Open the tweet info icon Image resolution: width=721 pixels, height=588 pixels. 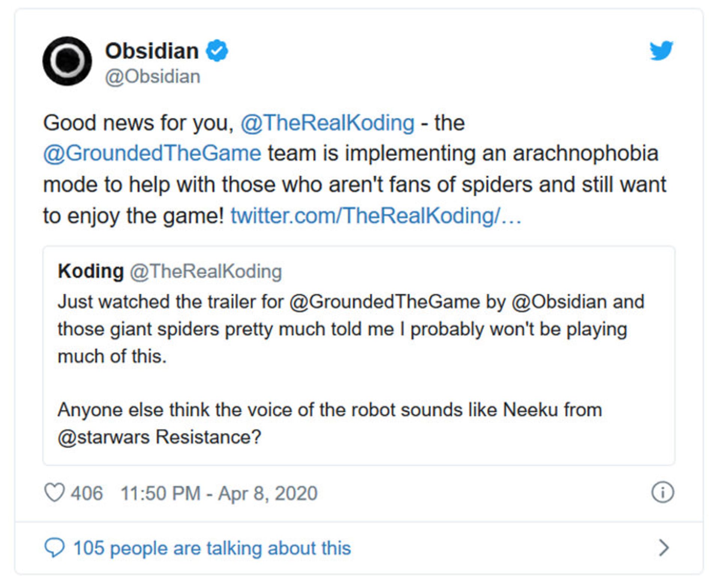662,492
